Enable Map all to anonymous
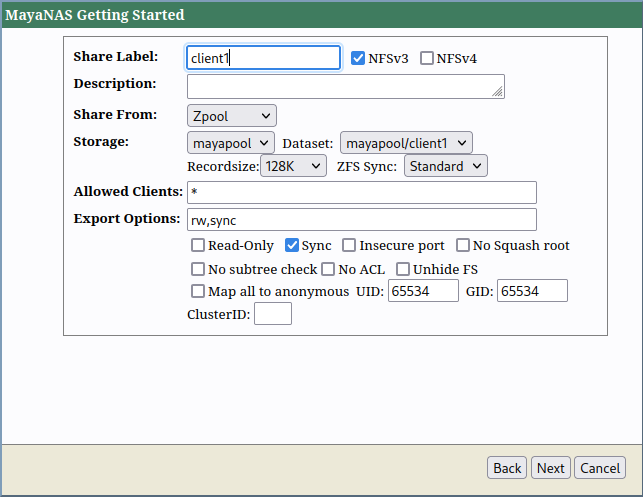The width and height of the screenshot is (643, 497). coord(198,291)
